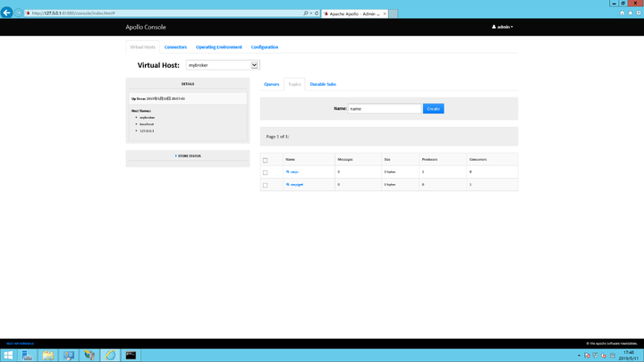Click the Apollo Console title link
Screen dimensions: 644x362
[x=146, y=27]
